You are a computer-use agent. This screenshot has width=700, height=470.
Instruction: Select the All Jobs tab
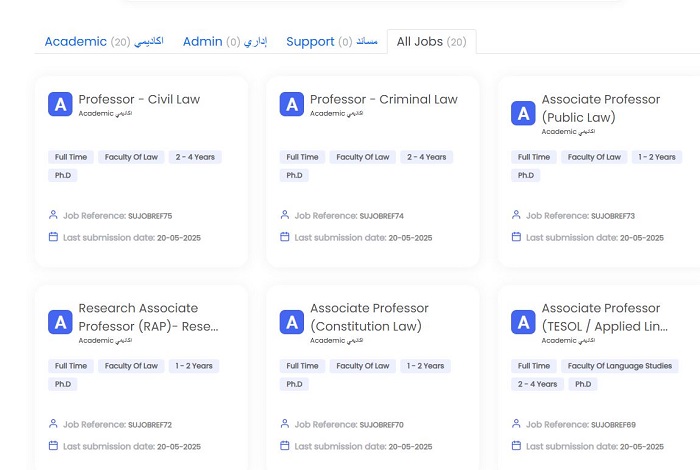[431, 42]
